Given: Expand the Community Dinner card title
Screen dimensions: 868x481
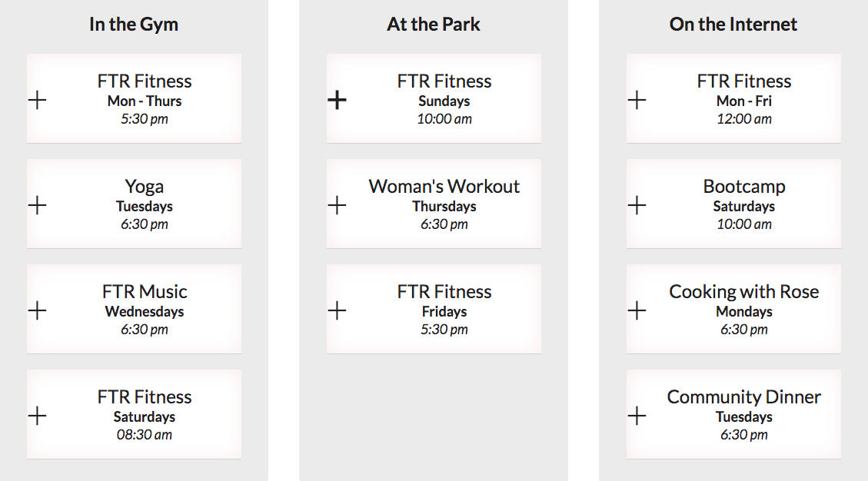Looking at the screenshot, I should click(x=744, y=397).
